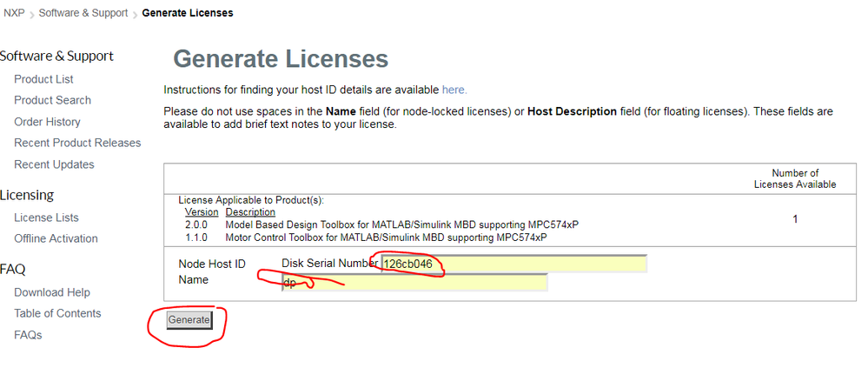This screenshot has width=868, height=368.
Task: Select version 2.0.0 text
Action: [x=196, y=225]
